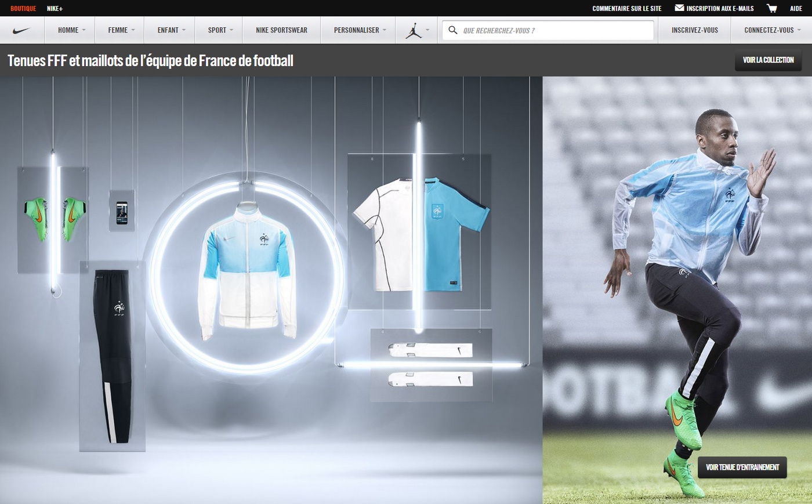
Task: Click the Nike swoosh logo
Action: (x=21, y=30)
